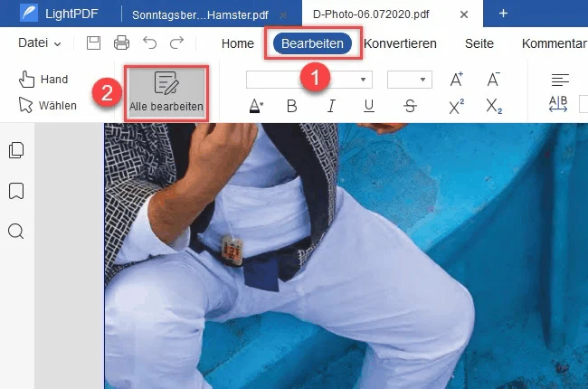
Task: Open the page thumbnails sidebar panel
Action: [16, 150]
